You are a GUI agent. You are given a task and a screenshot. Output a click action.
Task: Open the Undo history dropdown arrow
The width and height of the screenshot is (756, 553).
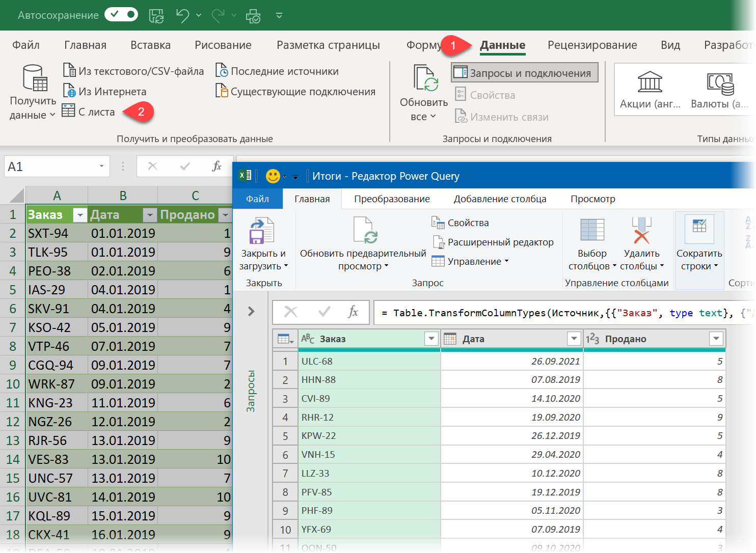click(x=199, y=15)
